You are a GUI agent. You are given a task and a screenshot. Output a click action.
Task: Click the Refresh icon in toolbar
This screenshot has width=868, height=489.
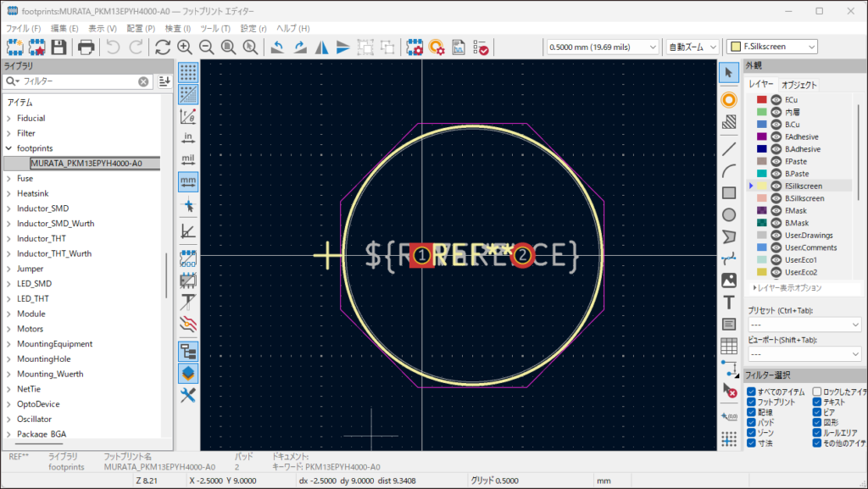click(x=163, y=47)
